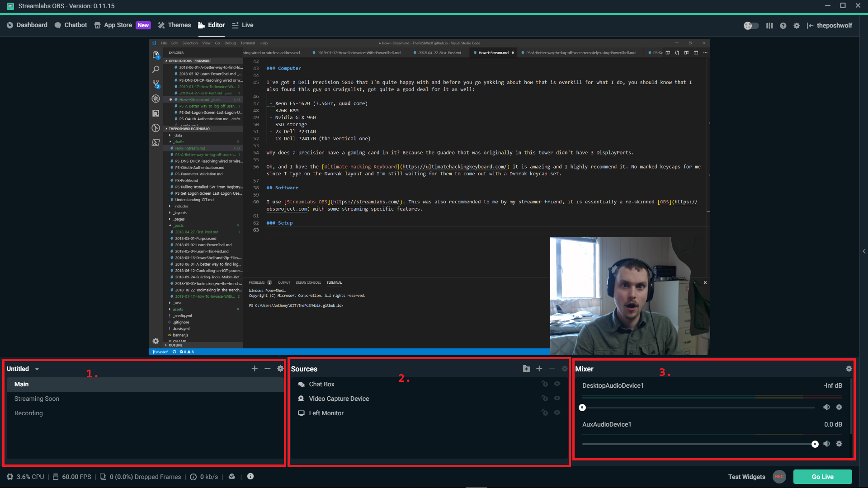This screenshot has height=488, width=868.
Task: Click the cloud status icon in footer
Action: 232,476
